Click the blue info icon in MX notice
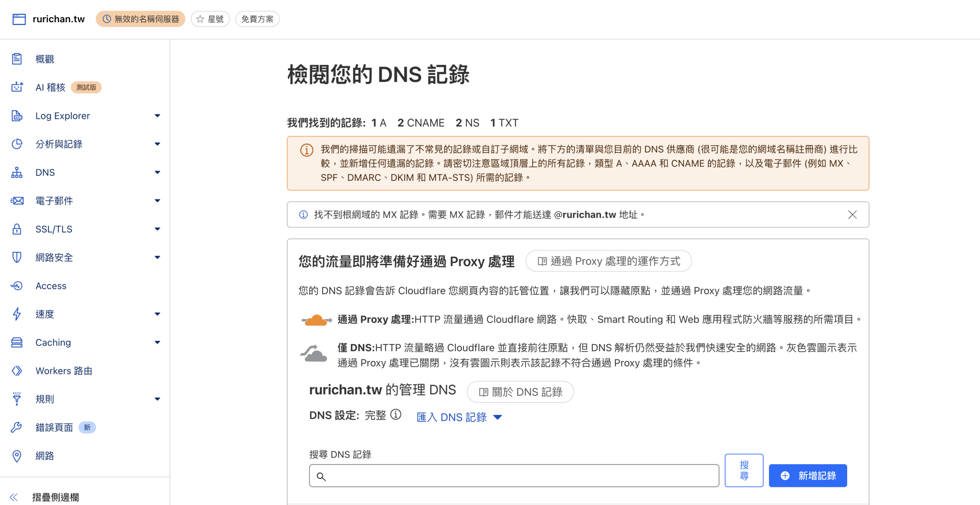This screenshot has width=980, height=505. point(304,215)
